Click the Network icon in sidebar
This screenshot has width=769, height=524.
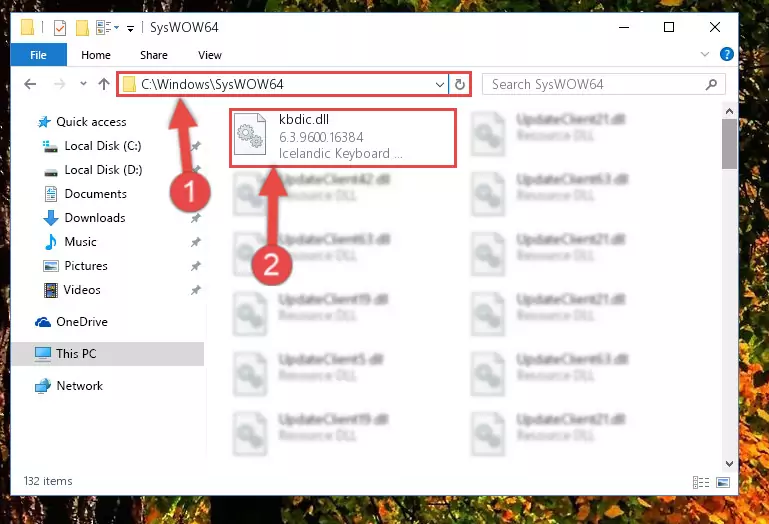(43, 386)
